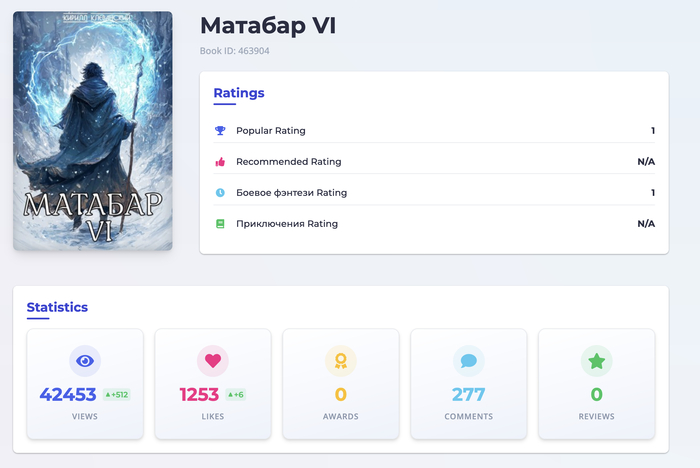This screenshot has height=468, width=700.
Task: Open the Матабар VI book cover image
Action: coord(93,131)
